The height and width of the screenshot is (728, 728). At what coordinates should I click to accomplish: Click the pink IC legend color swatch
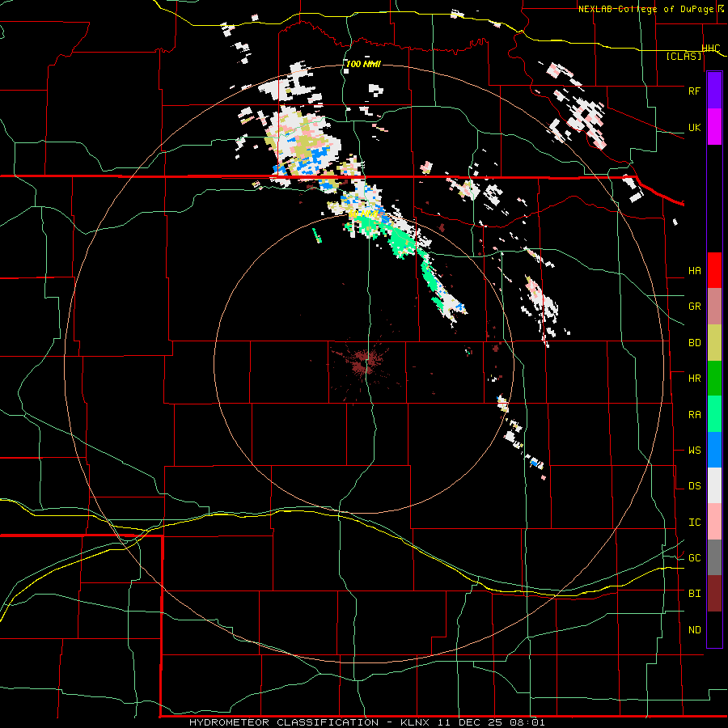[714, 522]
